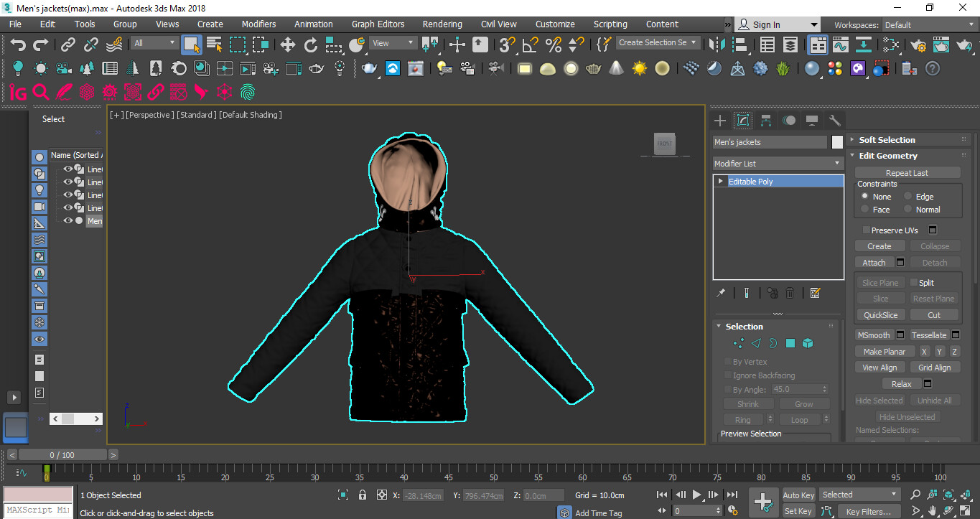Click the Undo icon in the toolbar
The height and width of the screenshot is (519, 980).
pos(17,45)
